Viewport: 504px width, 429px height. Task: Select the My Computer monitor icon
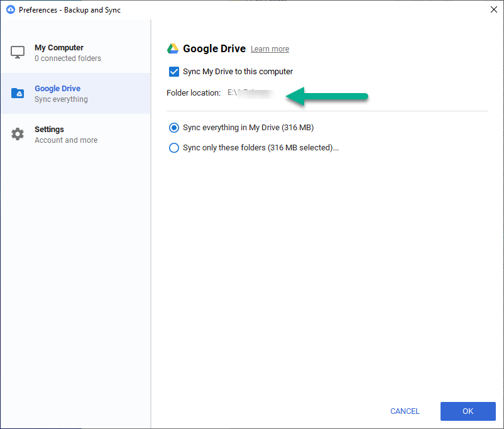pyautogui.click(x=18, y=52)
